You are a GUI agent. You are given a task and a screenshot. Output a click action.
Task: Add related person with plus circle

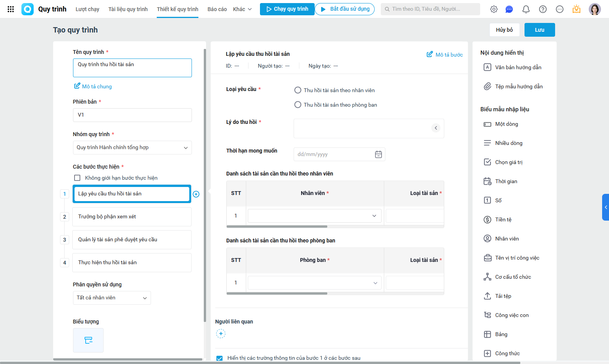221,334
